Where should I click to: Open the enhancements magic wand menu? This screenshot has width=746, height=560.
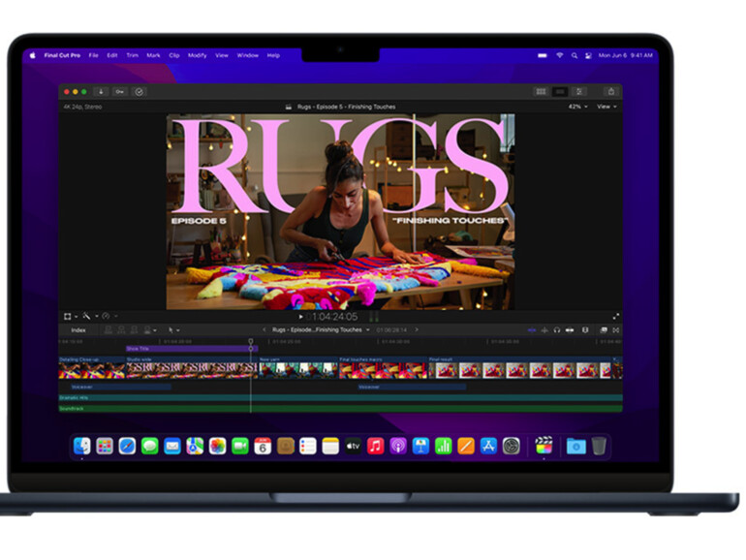click(x=89, y=316)
